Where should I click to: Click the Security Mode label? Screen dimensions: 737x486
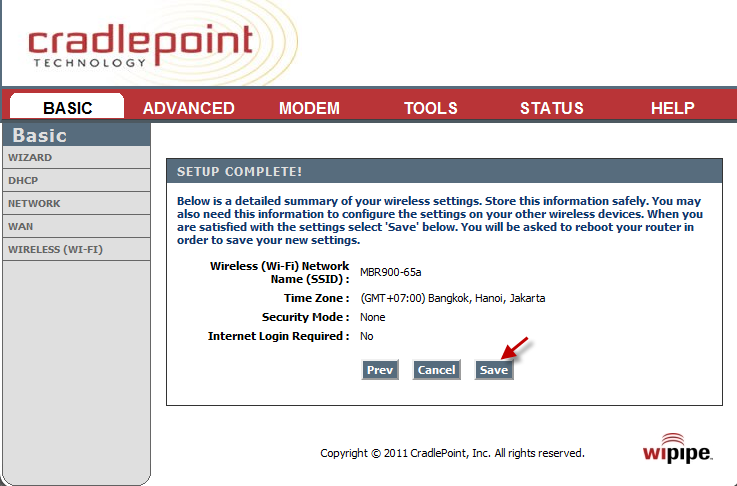pos(306,317)
